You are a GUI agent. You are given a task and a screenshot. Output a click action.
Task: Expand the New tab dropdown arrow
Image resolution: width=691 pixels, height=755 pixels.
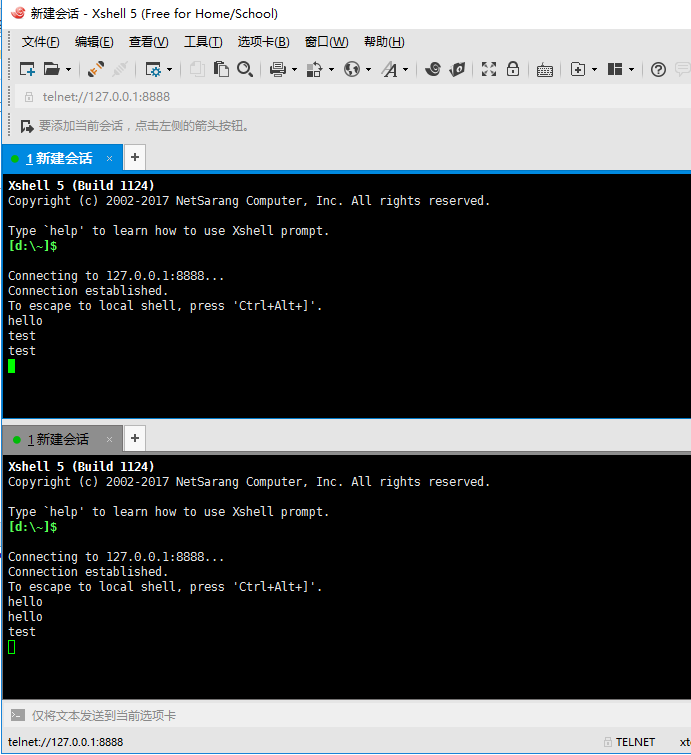click(x=594, y=70)
